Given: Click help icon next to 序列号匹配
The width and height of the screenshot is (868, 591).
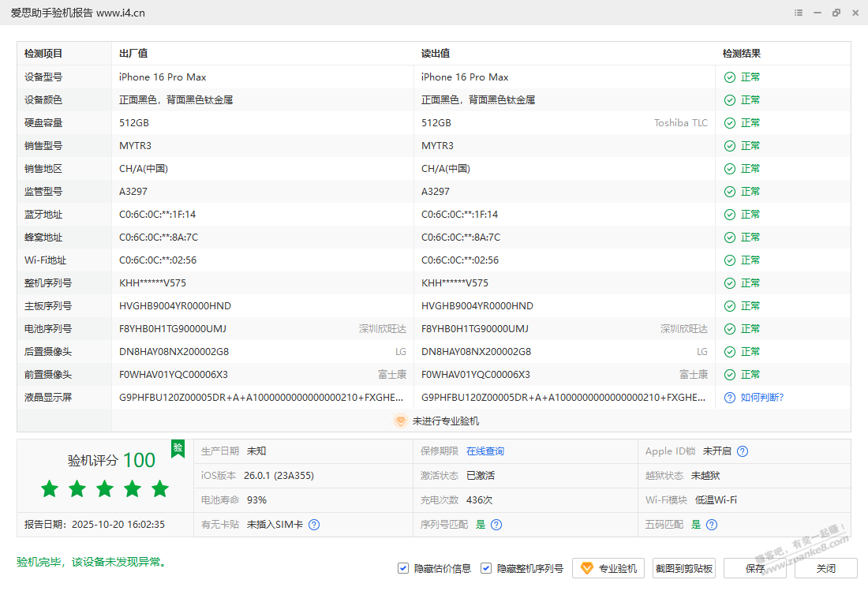Looking at the screenshot, I should [496, 525].
